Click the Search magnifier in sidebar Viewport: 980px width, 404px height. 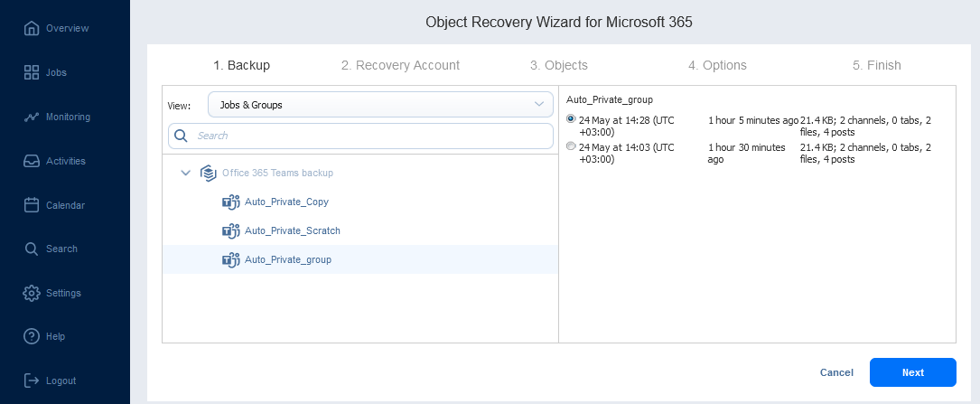(32, 249)
